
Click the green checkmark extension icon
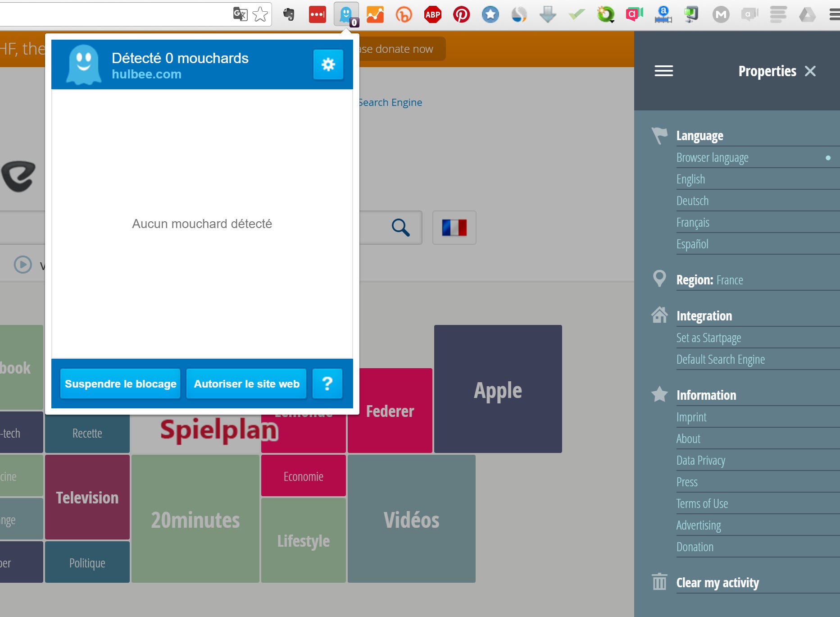(577, 14)
